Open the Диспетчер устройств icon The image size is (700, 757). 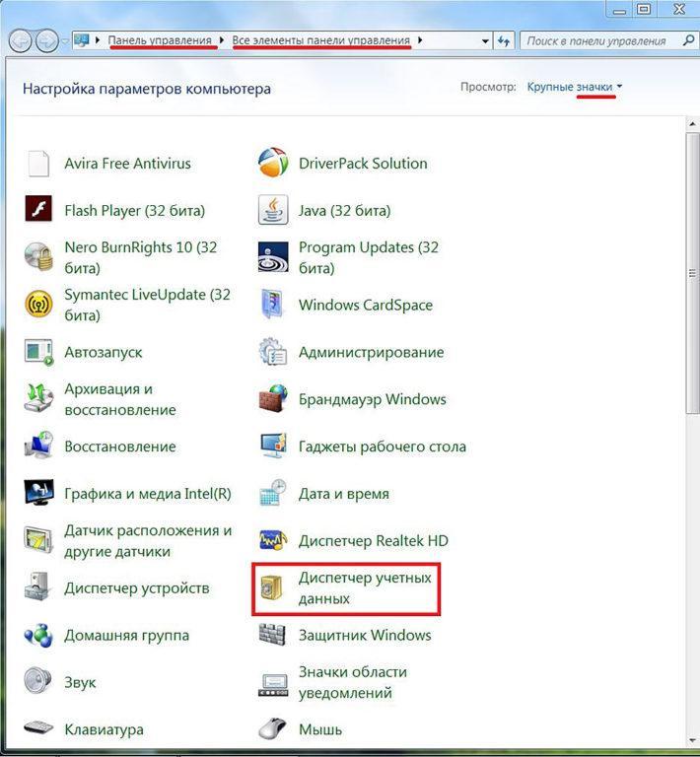(38, 587)
